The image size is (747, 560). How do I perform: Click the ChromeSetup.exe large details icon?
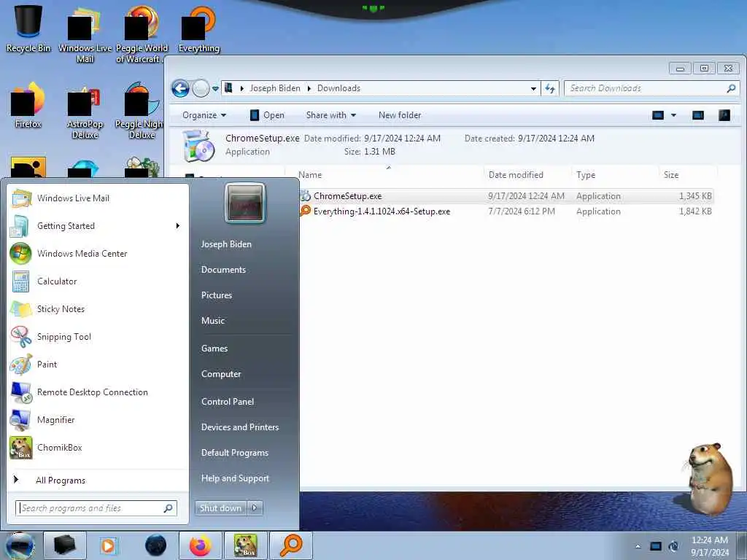[198, 146]
